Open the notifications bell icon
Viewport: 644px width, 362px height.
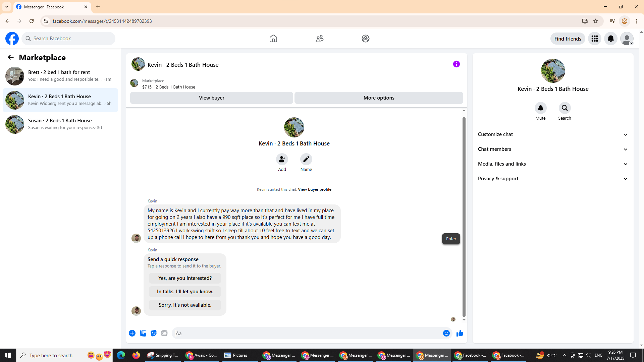point(611,39)
